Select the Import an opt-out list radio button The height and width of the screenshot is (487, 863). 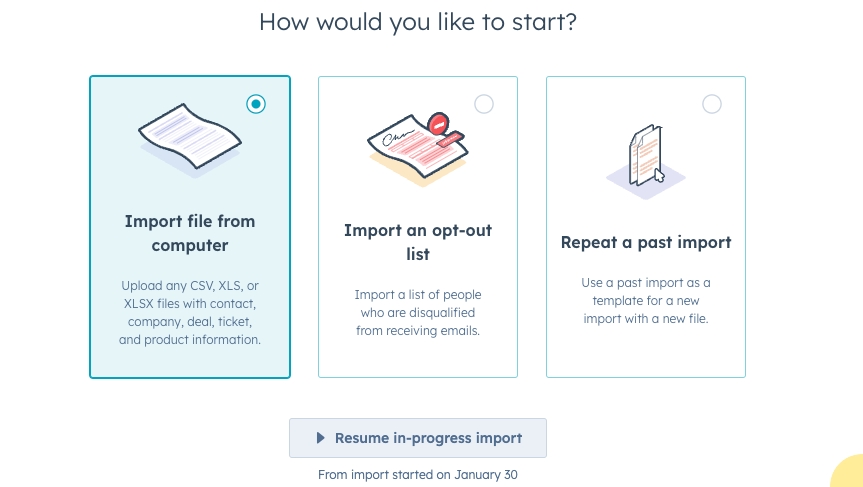(x=484, y=104)
